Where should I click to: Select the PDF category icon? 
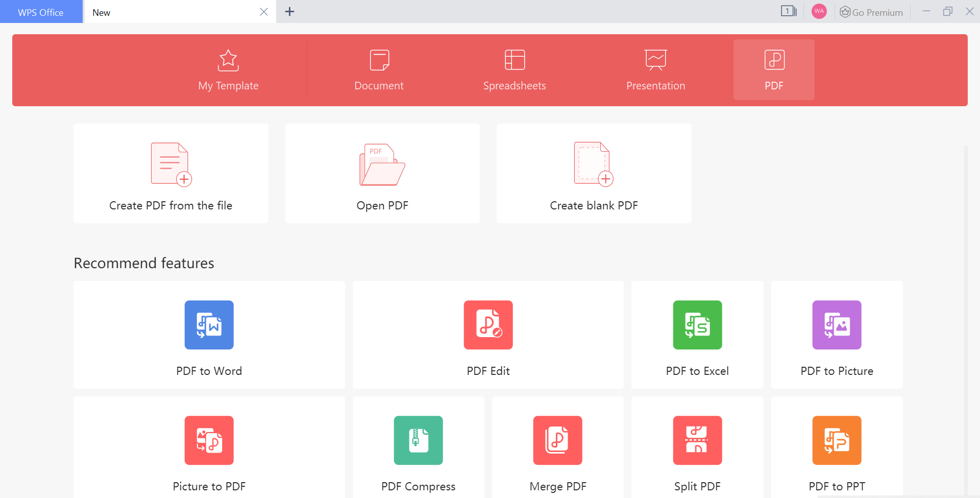pos(774,60)
